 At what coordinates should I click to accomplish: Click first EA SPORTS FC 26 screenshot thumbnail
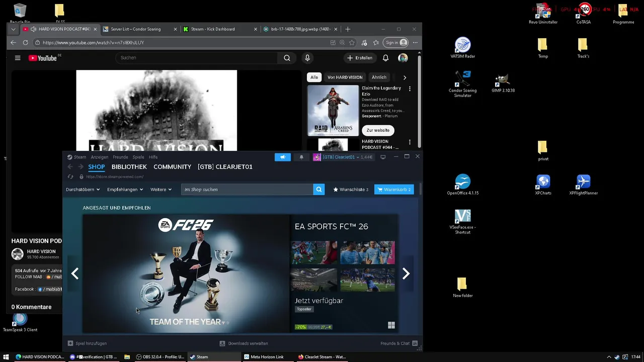[314, 252]
